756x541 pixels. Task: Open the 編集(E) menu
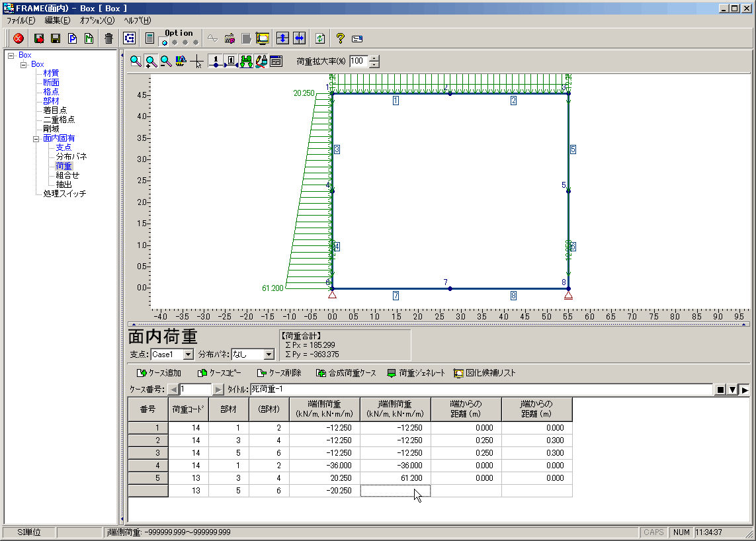[58, 21]
